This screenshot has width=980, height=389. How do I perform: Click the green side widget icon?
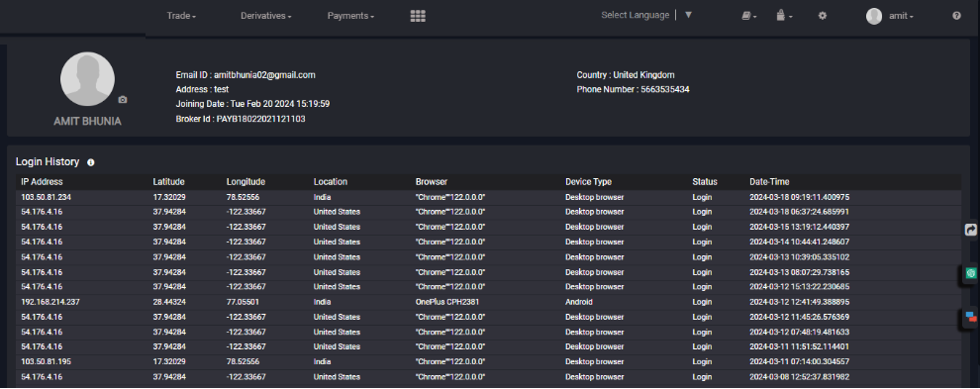[x=971, y=273]
